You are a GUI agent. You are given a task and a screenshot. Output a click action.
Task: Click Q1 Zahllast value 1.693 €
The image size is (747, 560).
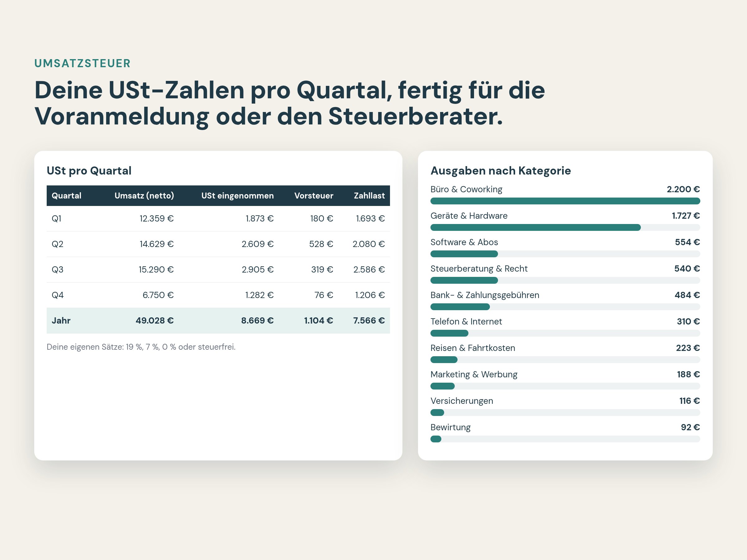(x=370, y=219)
